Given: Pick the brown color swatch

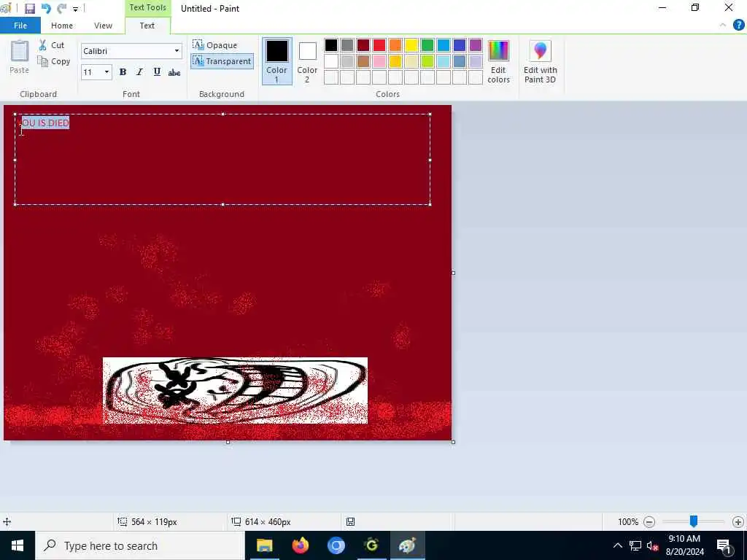Looking at the screenshot, I should click(363, 61).
